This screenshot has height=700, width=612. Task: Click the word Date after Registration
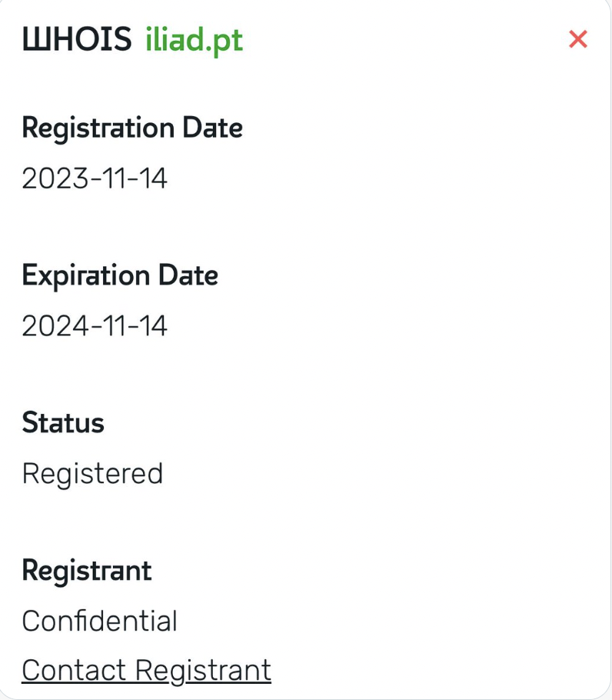212,128
